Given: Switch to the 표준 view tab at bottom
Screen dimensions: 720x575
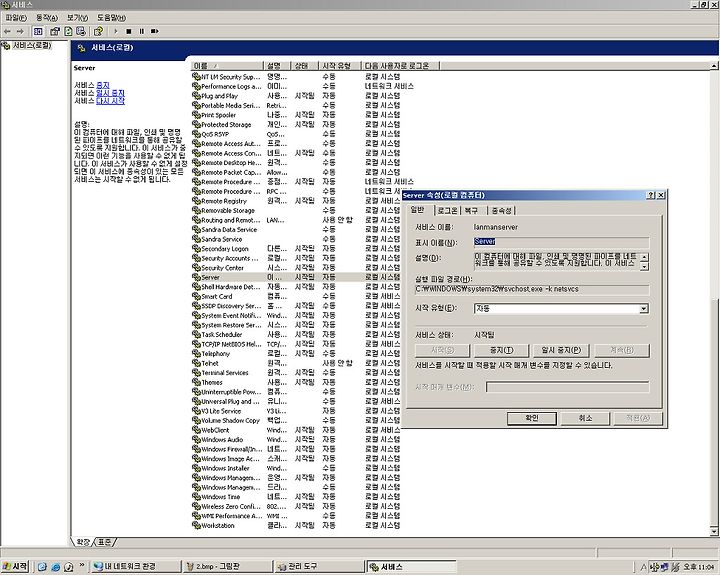Looking at the screenshot, I should tap(105, 542).
